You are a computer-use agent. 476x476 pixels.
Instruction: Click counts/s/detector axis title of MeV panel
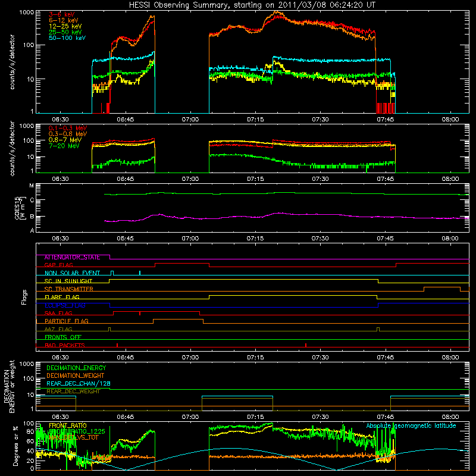point(12,149)
